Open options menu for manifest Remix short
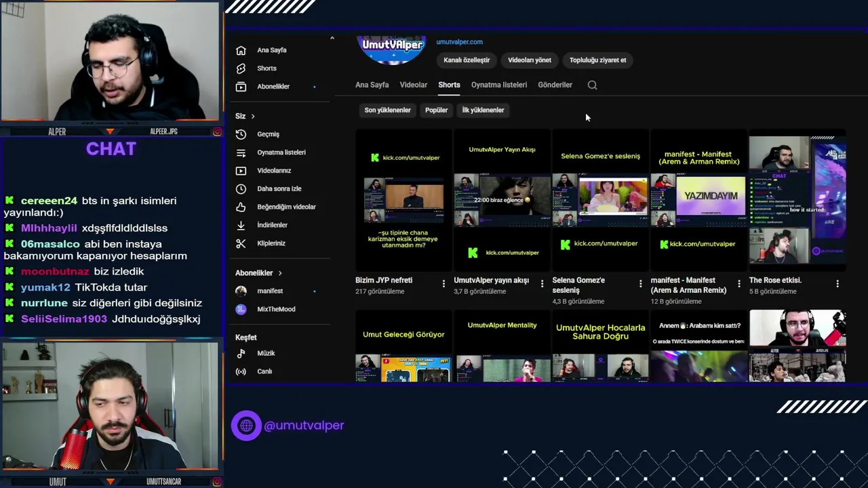The width and height of the screenshot is (868, 488). (x=738, y=283)
